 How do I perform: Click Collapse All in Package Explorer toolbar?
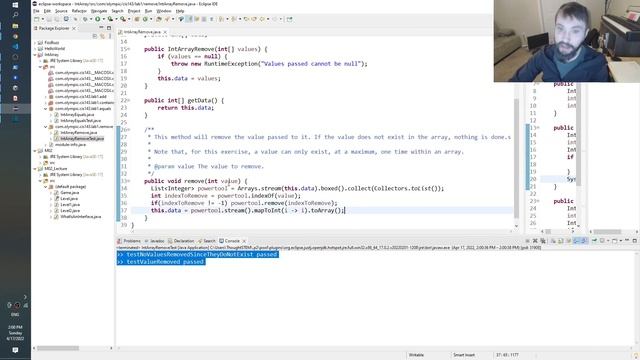[95, 36]
